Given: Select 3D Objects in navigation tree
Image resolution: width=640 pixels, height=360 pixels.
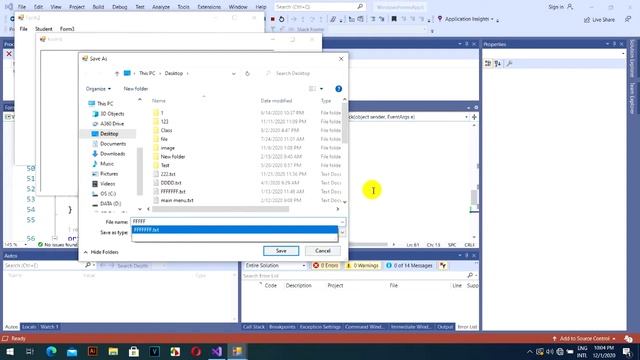Looking at the screenshot, I should tap(112, 114).
